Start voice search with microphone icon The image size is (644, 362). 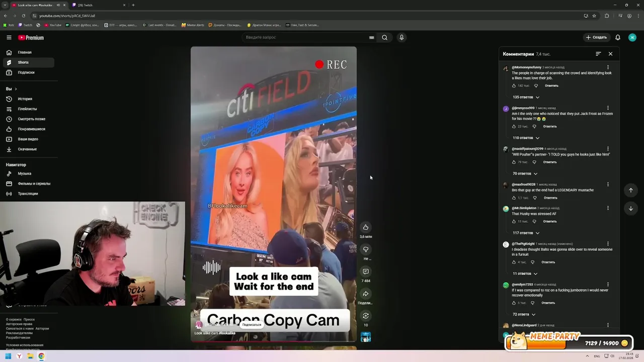pyautogui.click(x=401, y=37)
